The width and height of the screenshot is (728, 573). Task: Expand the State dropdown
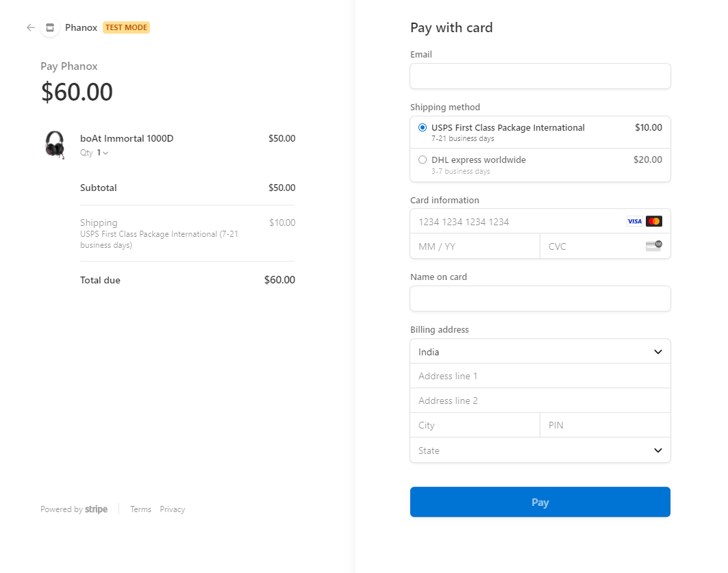tap(540, 450)
